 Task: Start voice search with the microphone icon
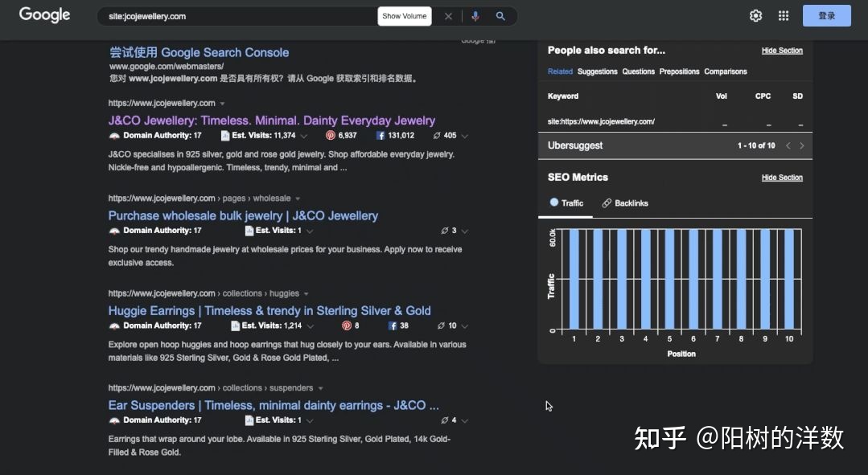pos(475,16)
